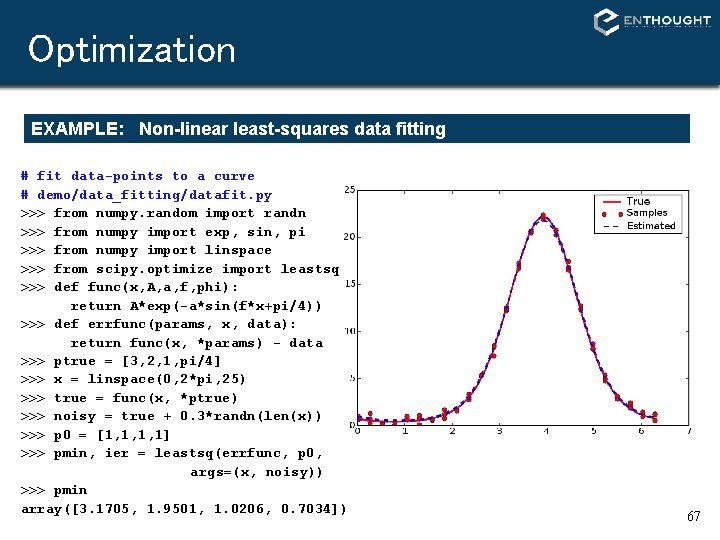Click the slide number 67
The height and width of the screenshot is (540, 720).
point(693,516)
